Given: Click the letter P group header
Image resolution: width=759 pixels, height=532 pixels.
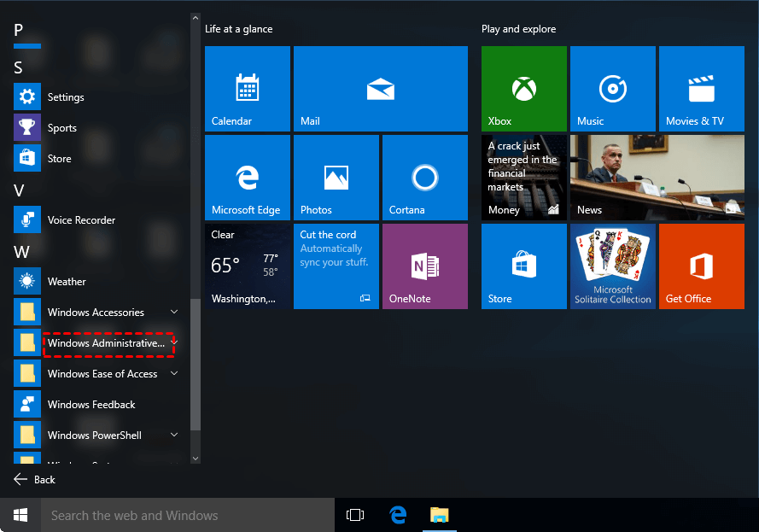Looking at the screenshot, I should 19,30.
